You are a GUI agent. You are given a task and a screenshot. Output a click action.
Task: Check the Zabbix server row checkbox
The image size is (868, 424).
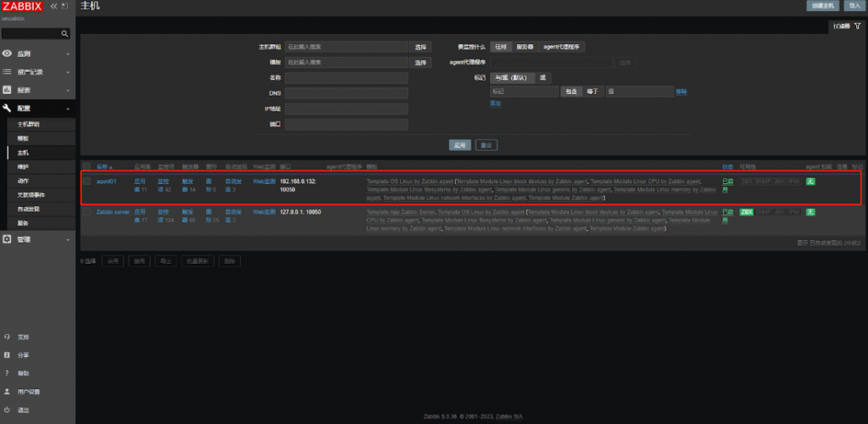click(x=87, y=211)
